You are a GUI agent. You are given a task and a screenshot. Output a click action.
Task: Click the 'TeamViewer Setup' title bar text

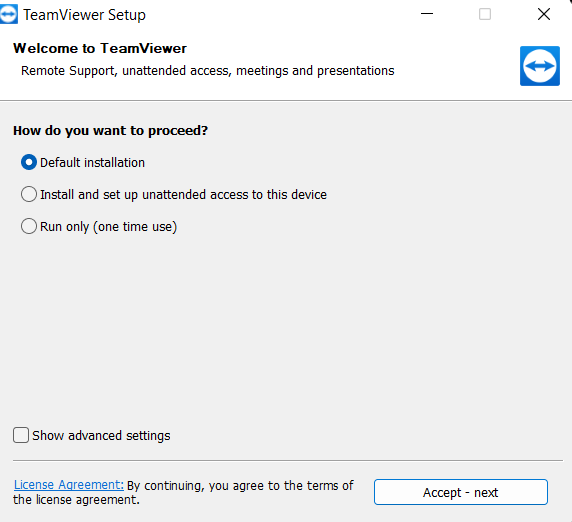point(84,15)
